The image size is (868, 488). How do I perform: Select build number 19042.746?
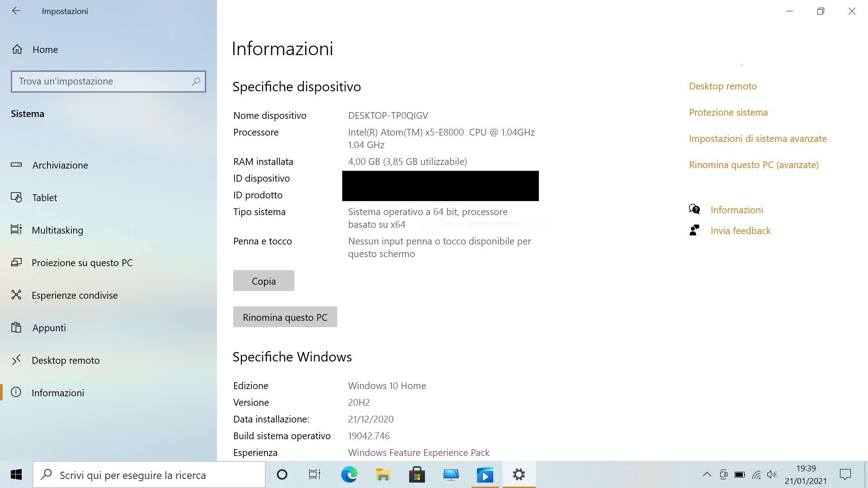click(369, 436)
